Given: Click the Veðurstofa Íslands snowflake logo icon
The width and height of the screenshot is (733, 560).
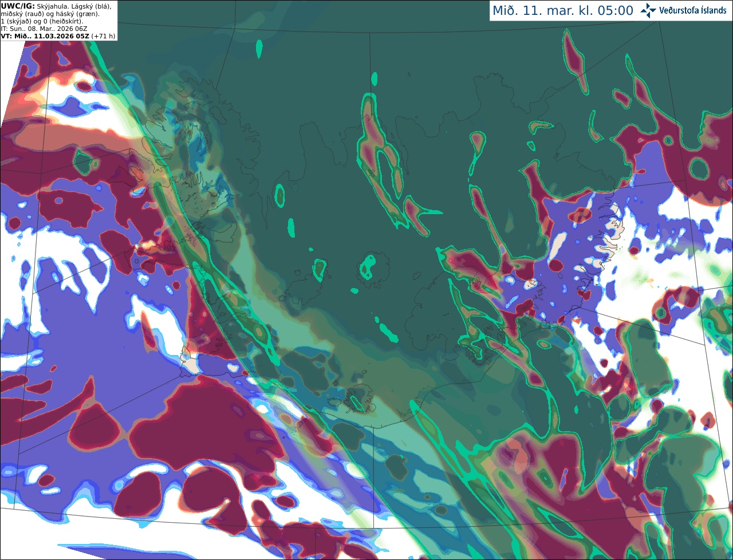Looking at the screenshot, I should tap(648, 10).
